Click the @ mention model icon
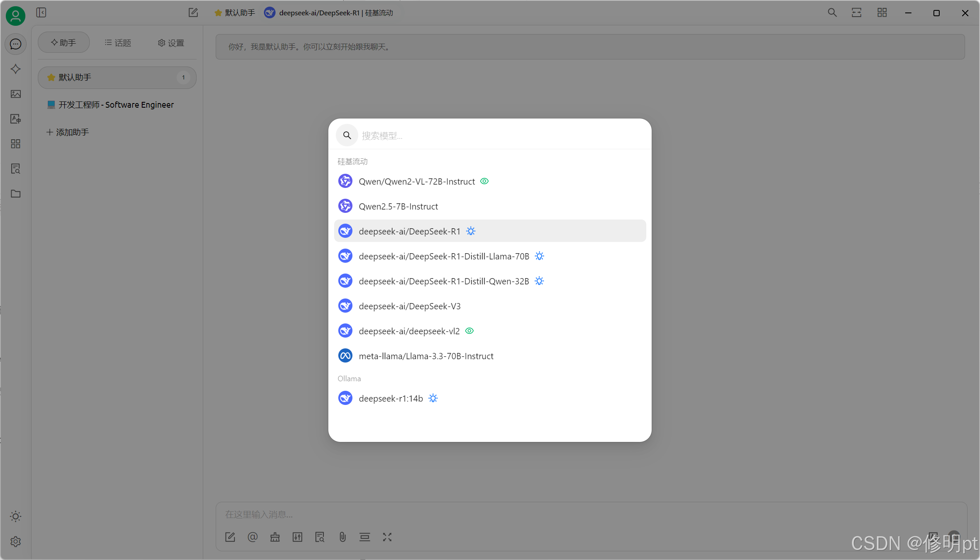This screenshot has height=560, width=980. [252, 537]
